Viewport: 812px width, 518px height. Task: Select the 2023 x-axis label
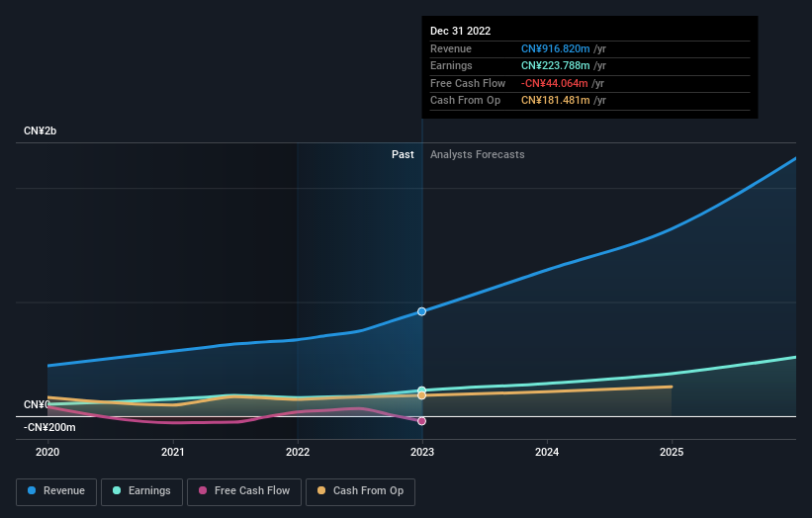(x=422, y=453)
